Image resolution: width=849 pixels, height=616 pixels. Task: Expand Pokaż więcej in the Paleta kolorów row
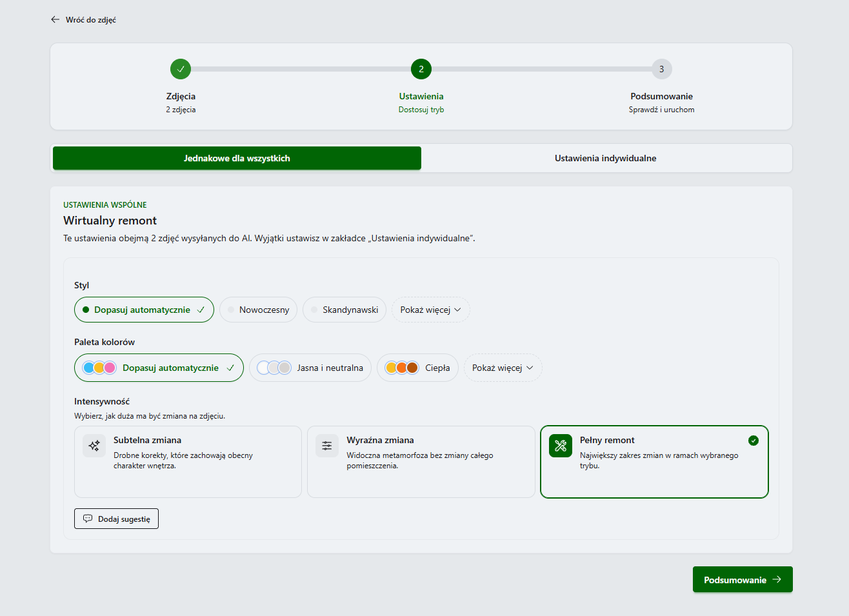(x=503, y=368)
